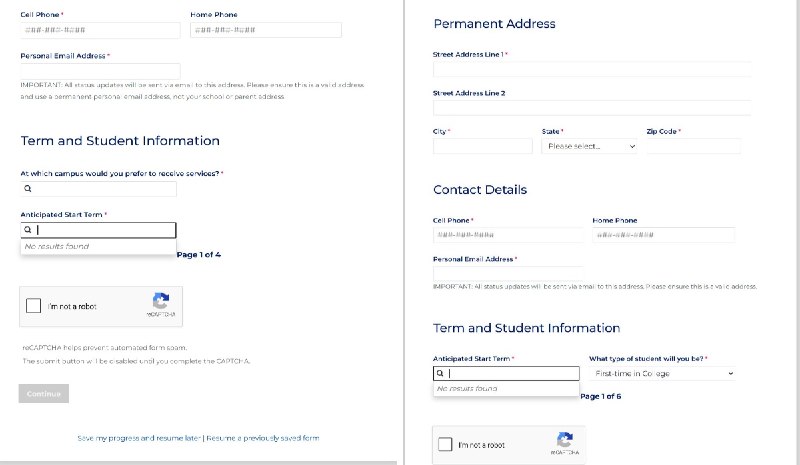Check "I'm not a robot" in right form
This screenshot has width=800, height=465.
(x=445, y=444)
